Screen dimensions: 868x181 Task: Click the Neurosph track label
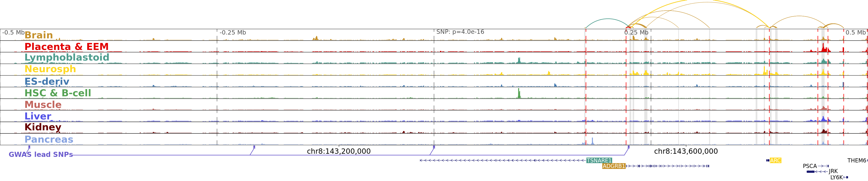click(50, 69)
